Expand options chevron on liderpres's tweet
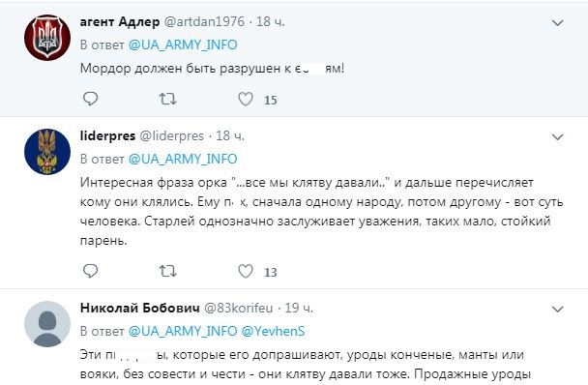Image resolution: width=588 pixels, height=385 pixels. pyautogui.click(x=558, y=137)
